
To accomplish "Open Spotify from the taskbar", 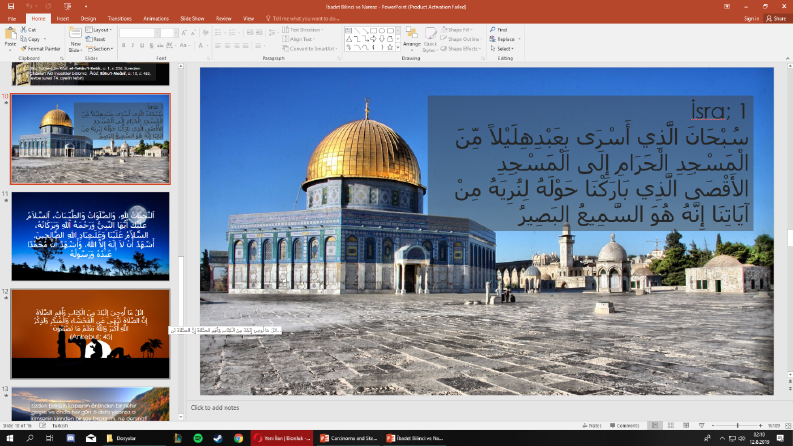I will 198,438.
